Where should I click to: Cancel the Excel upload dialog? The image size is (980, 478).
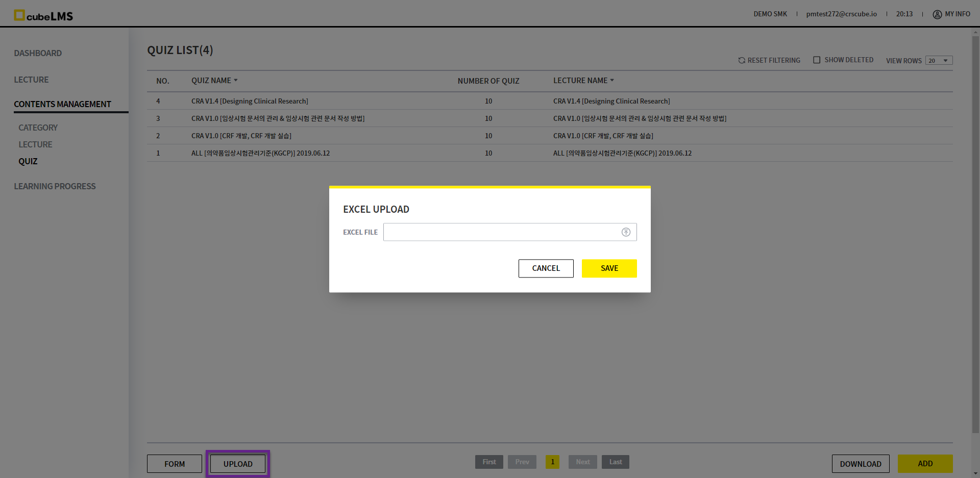546,268
